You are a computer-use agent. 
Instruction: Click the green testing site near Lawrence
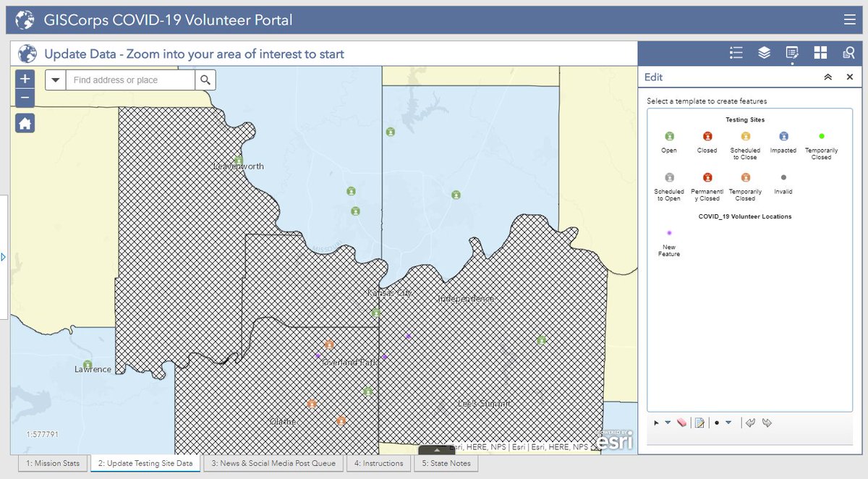(88, 364)
